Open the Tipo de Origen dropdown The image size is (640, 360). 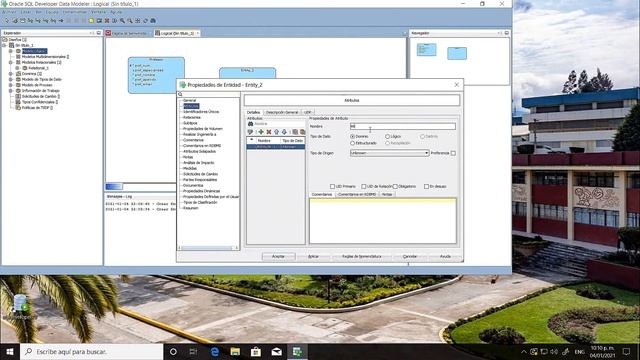pos(389,153)
